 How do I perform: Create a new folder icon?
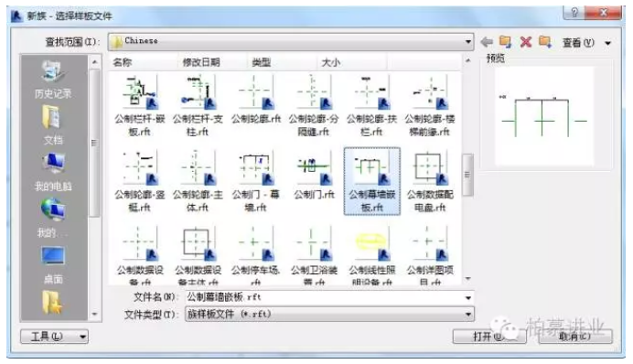pyautogui.click(x=545, y=41)
